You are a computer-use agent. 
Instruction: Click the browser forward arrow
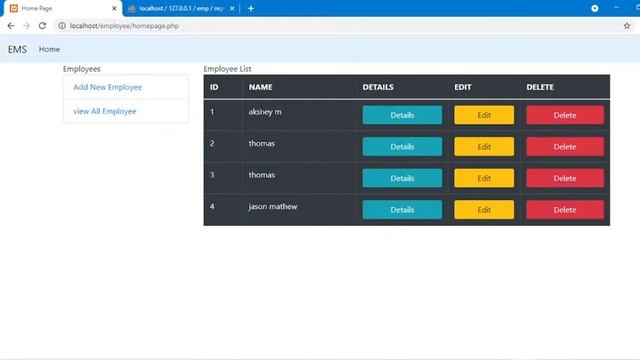click(27, 26)
